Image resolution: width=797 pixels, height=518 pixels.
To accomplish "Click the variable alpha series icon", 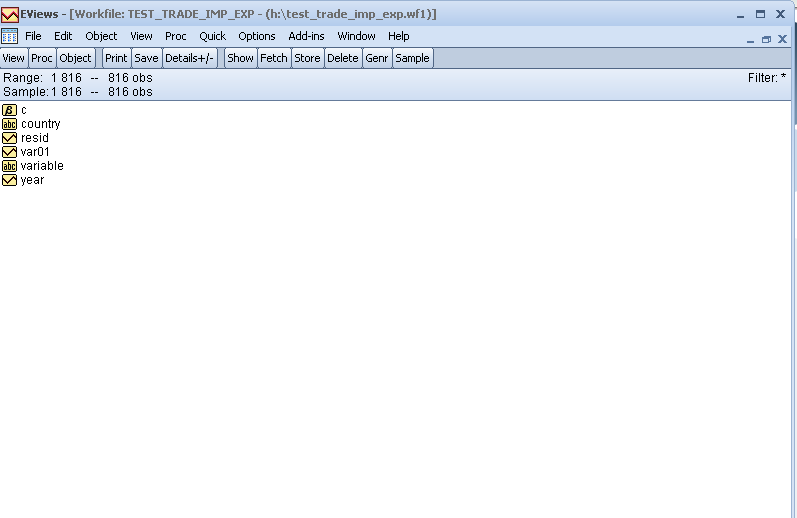I will coord(9,166).
